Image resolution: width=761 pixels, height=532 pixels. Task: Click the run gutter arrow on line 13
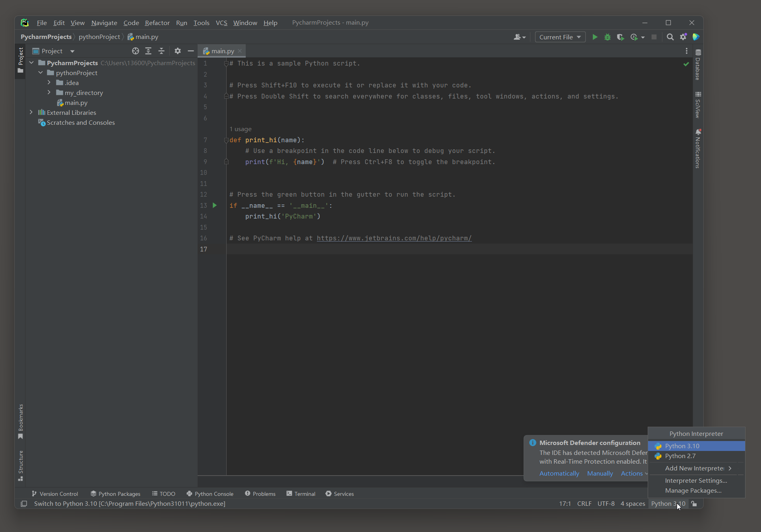click(215, 205)
